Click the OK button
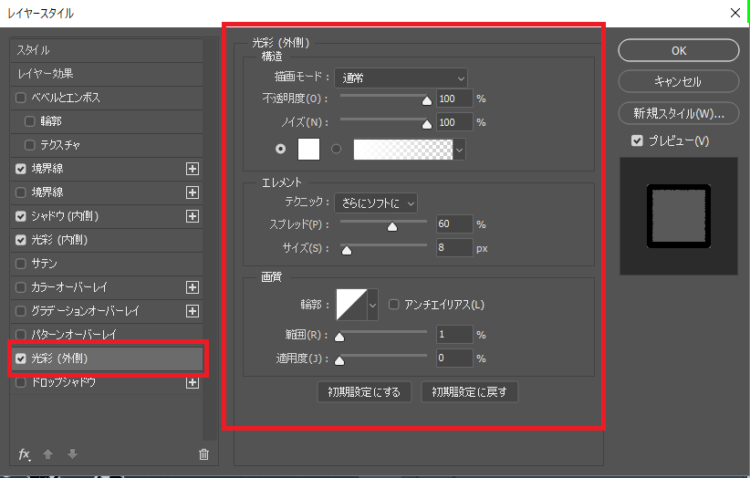Screen dimensions: 750x478 [x=678, y=51]
